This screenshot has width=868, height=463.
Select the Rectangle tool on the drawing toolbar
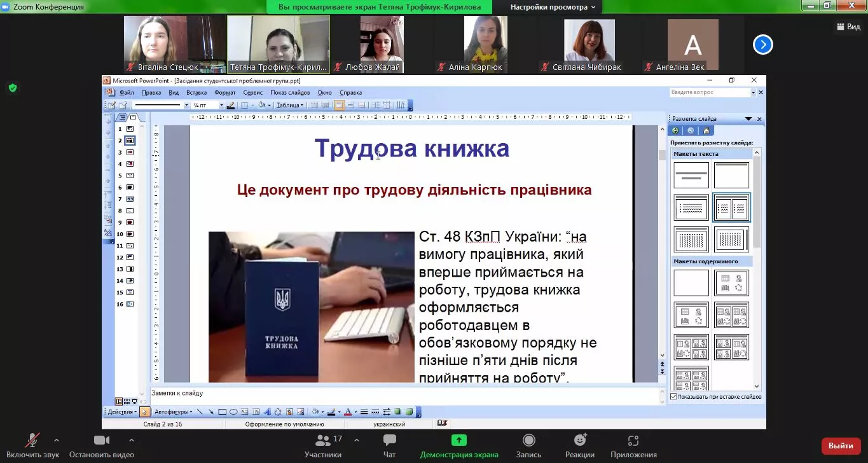click(221, 411)
